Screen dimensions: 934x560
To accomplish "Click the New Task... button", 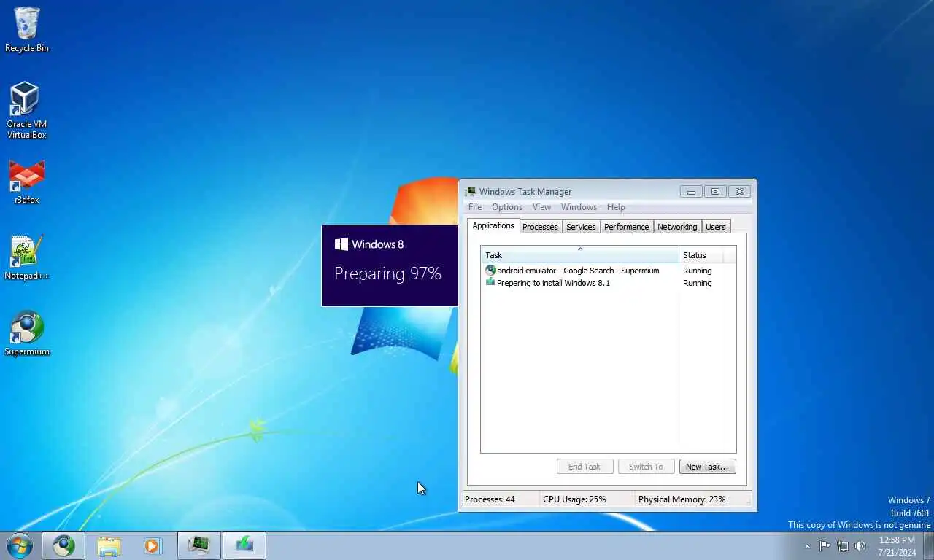I will coord(707,467).
